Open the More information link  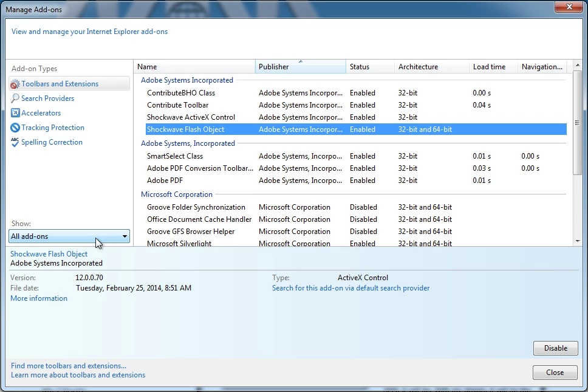pyautogui.click(x=39, y=298)
